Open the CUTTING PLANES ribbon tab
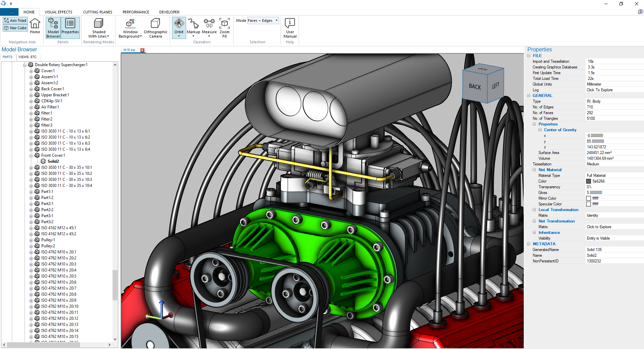The height and width of the screenshot is (349, 644). coord(97,12)
